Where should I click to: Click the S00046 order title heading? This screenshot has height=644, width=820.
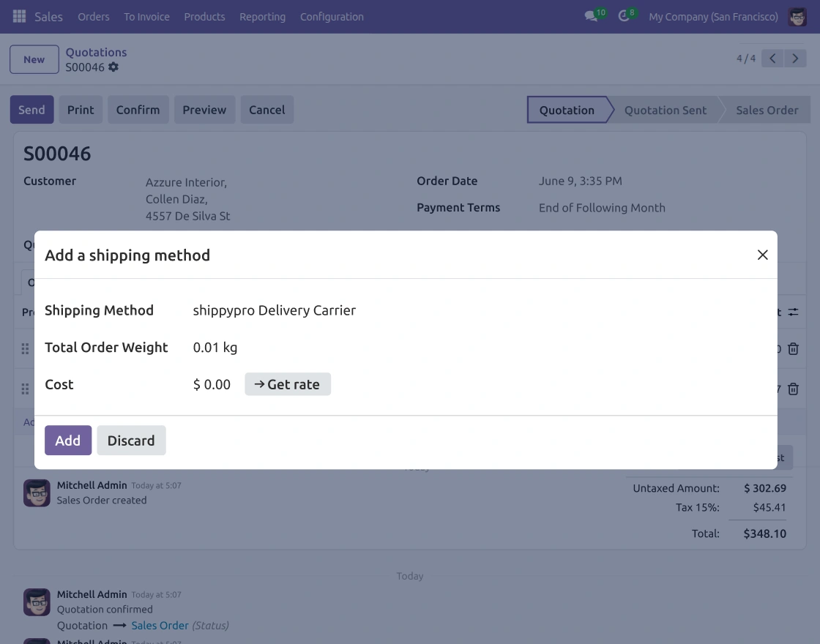(x=57, y=154)
